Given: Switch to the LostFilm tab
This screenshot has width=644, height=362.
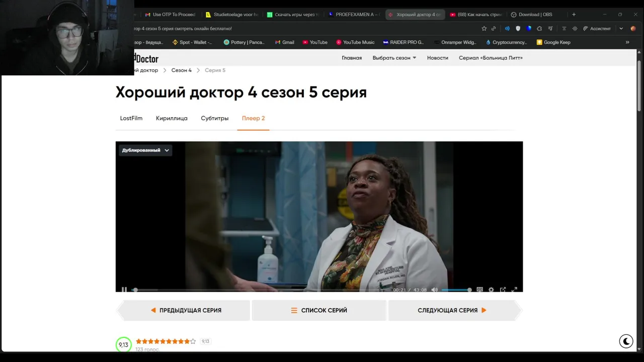Looking at the screenshot, I should pyautogui.click(x=131, y=118).
